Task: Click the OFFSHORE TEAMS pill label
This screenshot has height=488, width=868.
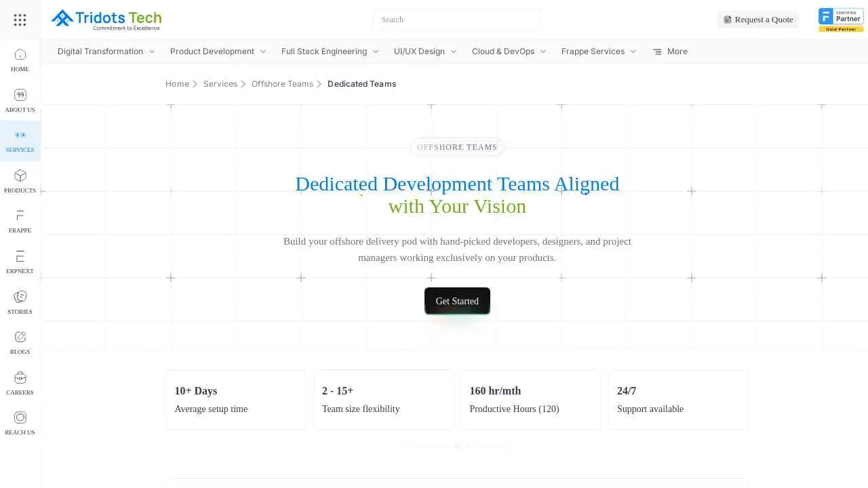Action: tap(457, 147)
